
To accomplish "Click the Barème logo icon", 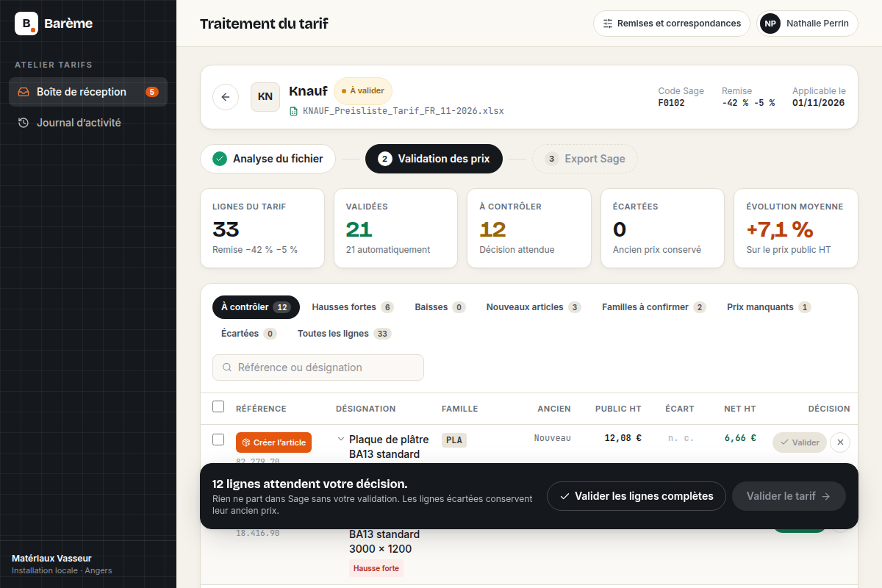I will point(26,24).
